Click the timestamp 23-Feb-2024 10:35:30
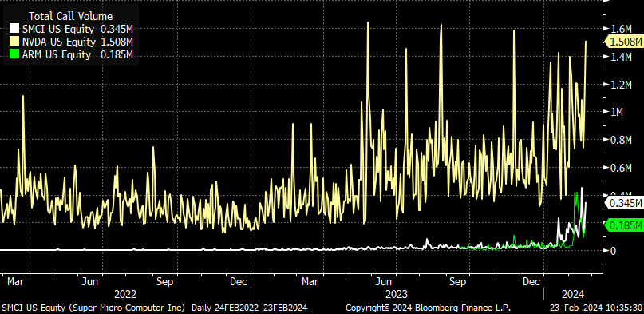Screen dimensions: 644x314 pos(596,308)
